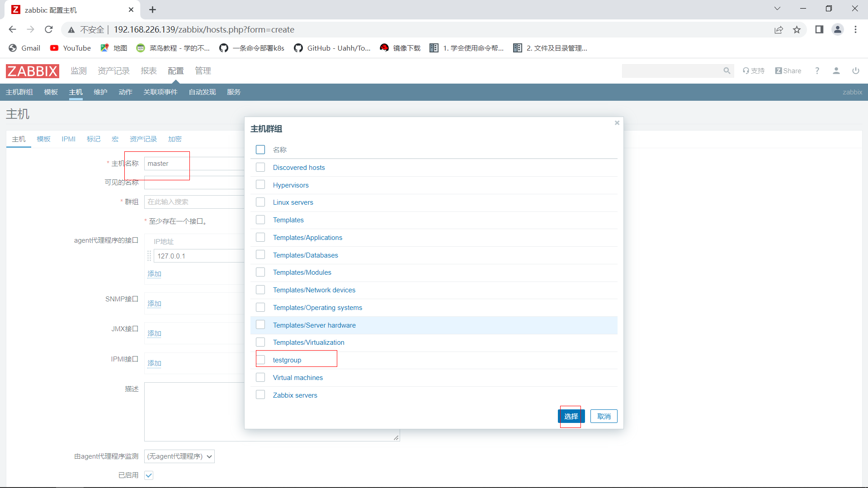Image resolution: width=868 pixels, height=488 pixels.
Task: Bookmark this page with the star icon
Action: (x=797, y=30)
